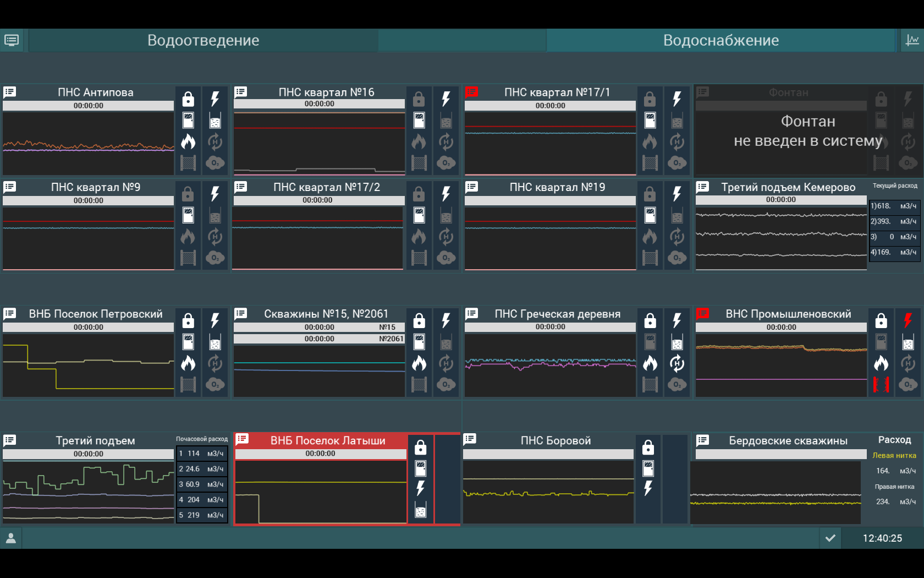The height and width of the screenshot is (578, 924).
Task: Open the trends chart icon in top-right corner
Action: pyautogui.click(x=912, y=40)
